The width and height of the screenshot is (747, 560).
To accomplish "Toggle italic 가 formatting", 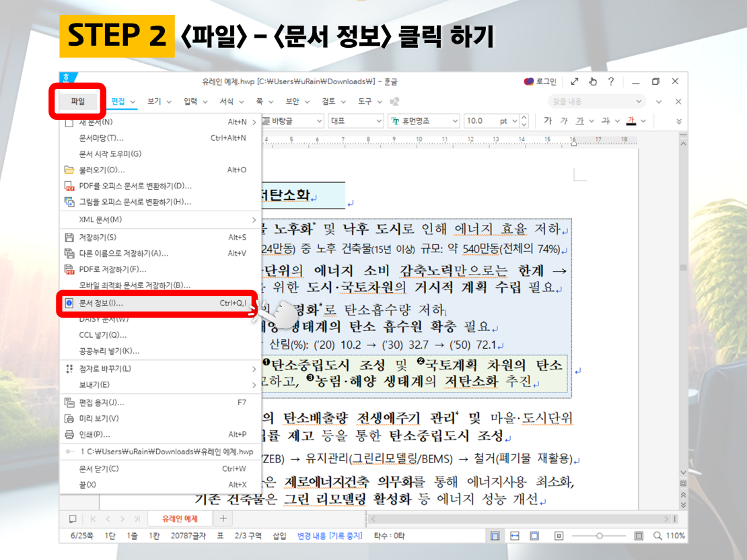I will point(563,121).
